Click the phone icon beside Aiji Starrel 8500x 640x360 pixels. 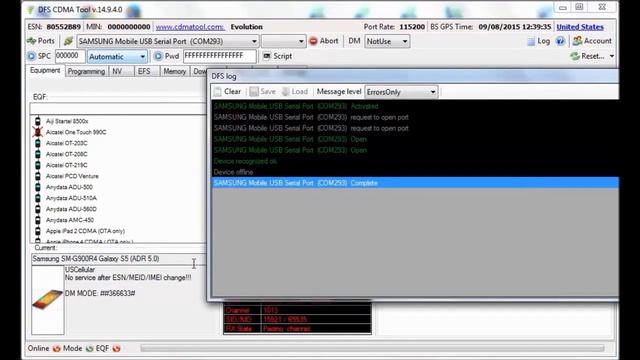38,121
